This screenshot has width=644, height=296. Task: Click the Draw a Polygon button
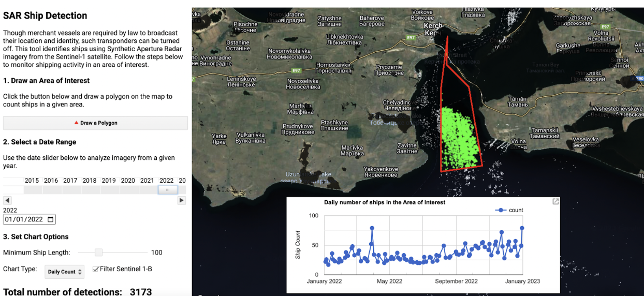[95, 123]
